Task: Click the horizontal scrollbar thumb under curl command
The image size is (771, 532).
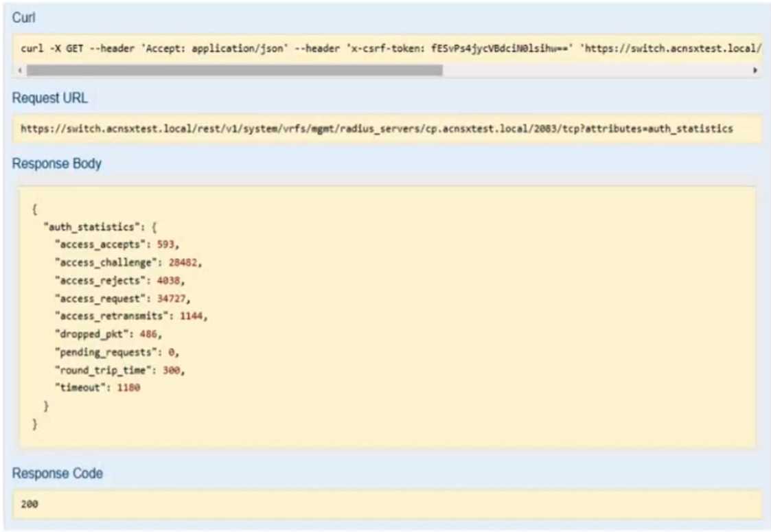Action: click(233, 70)
